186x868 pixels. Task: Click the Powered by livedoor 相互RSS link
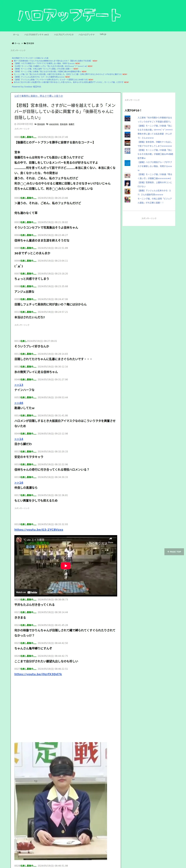(x=26, y=87)
